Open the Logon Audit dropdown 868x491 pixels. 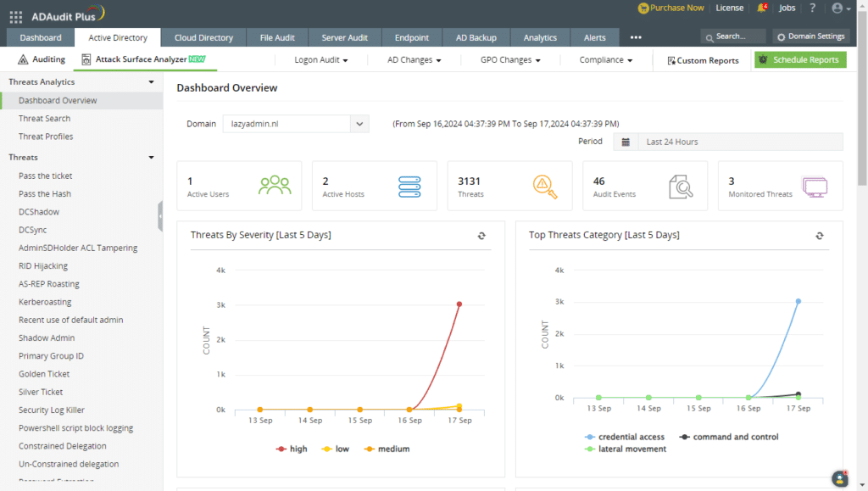click(321, 59)
